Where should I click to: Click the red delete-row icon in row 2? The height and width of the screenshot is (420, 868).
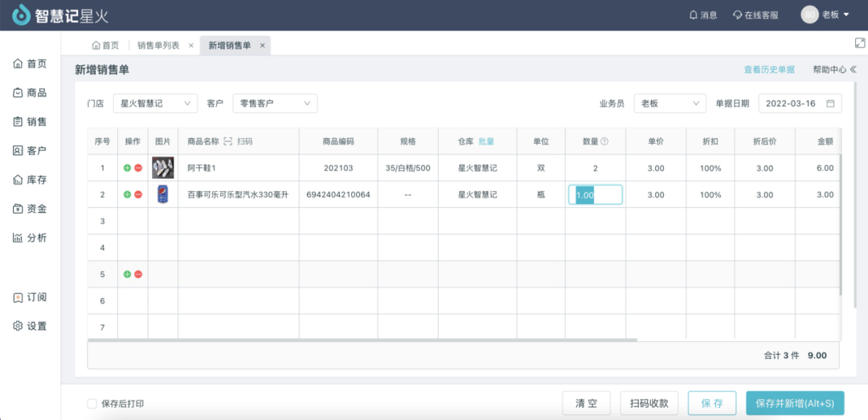[x=138, y=194]
